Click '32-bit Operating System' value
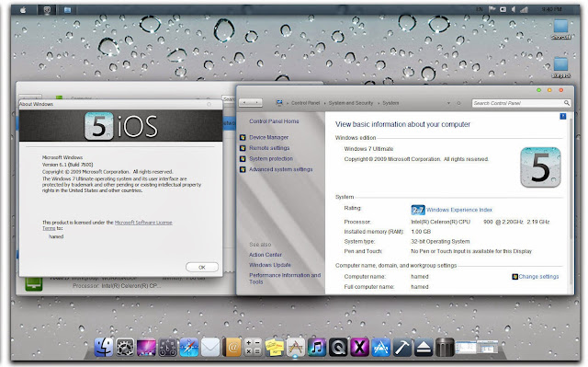This screenshot has height=367, width=588. [440, 241]
